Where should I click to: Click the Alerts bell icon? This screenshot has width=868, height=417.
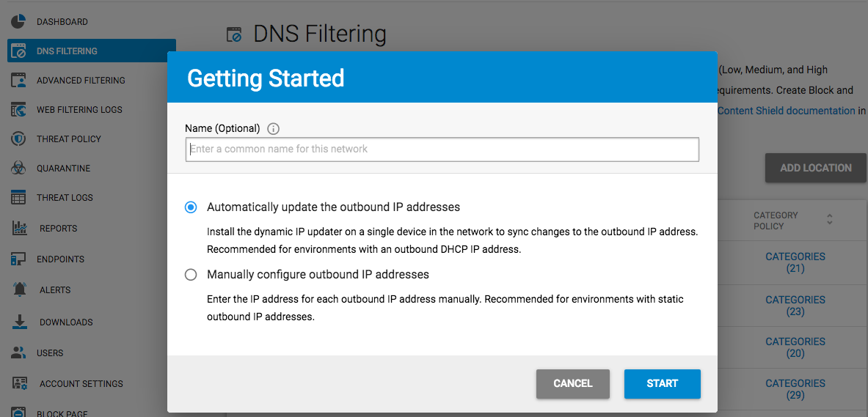20,289
